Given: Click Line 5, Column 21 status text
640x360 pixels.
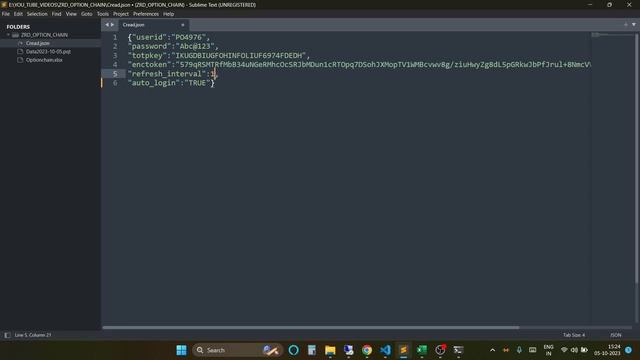Looking at the screenshot, I should click(33, 335).
